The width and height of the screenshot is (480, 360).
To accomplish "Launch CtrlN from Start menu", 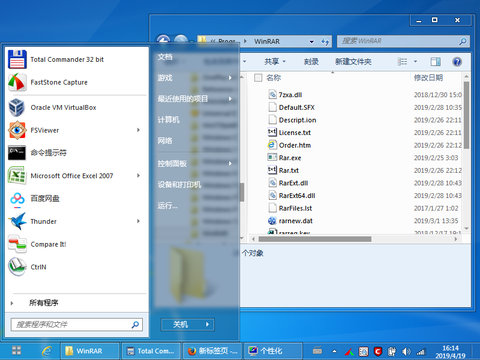I will [x=77, y=267].
